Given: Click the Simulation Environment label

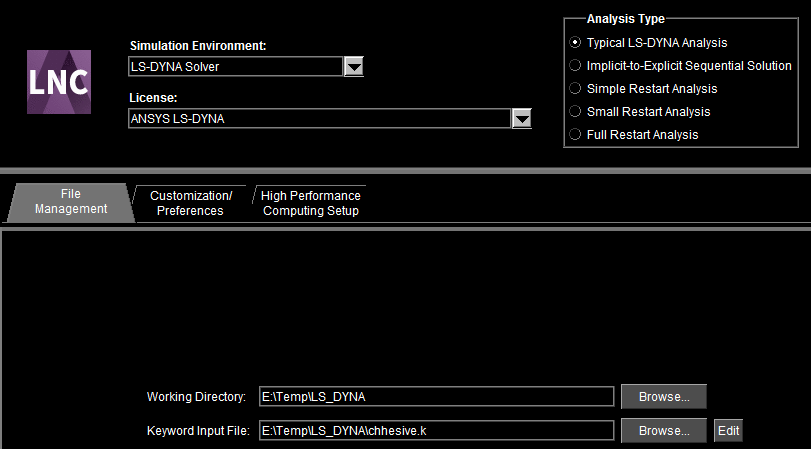Looking at the screenshot, I should point(198,46).
